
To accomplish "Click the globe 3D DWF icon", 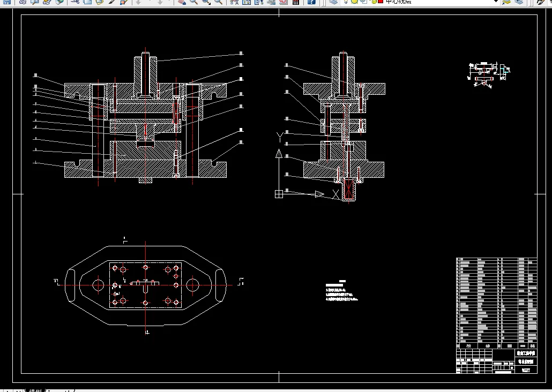I will pyautogui.click(x=59, y=2).
